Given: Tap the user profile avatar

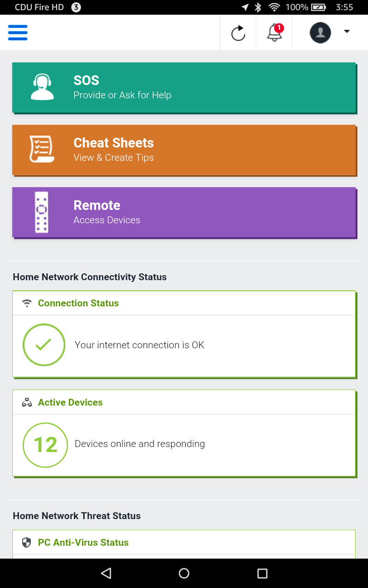Looking at the screenshot, I should (x=320, y=33).
